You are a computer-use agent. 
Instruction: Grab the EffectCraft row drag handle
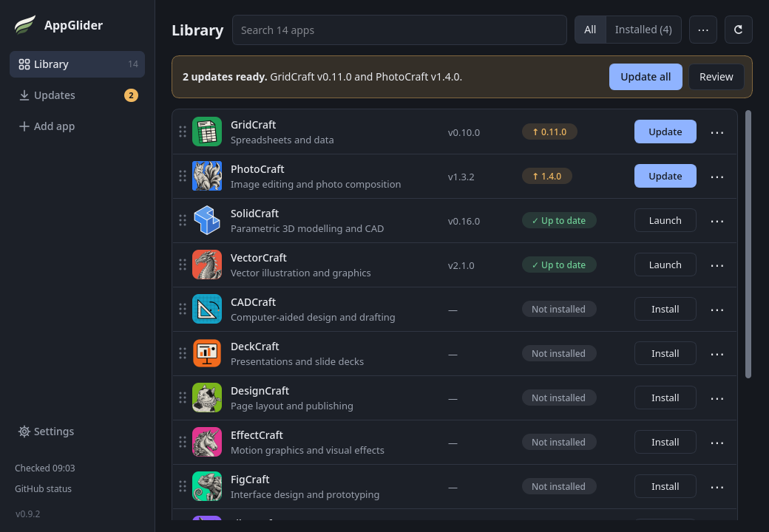click(x=183, y=442)
